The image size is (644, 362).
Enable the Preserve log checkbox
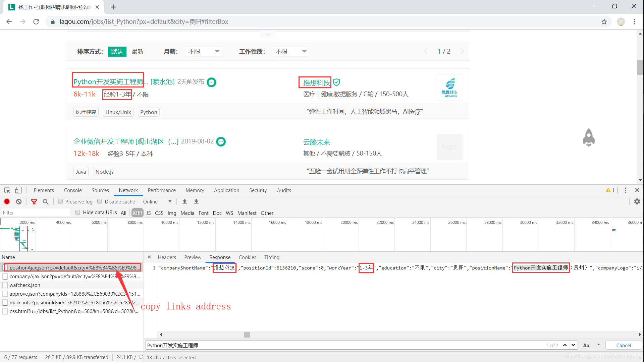(x=60, y=201)
